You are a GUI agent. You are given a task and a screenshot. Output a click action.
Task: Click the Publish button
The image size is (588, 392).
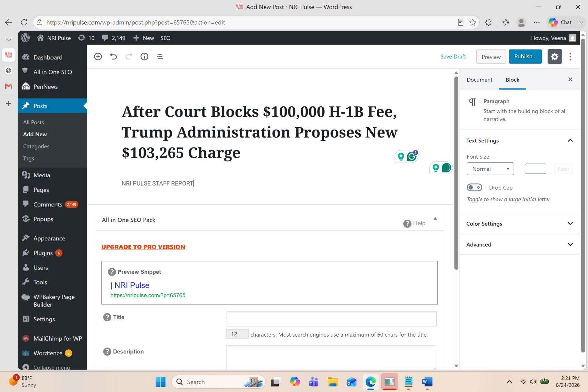click(525, 57)
